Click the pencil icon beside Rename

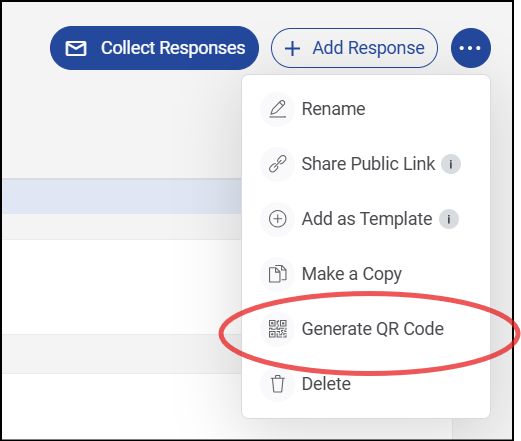click(277, 109)
